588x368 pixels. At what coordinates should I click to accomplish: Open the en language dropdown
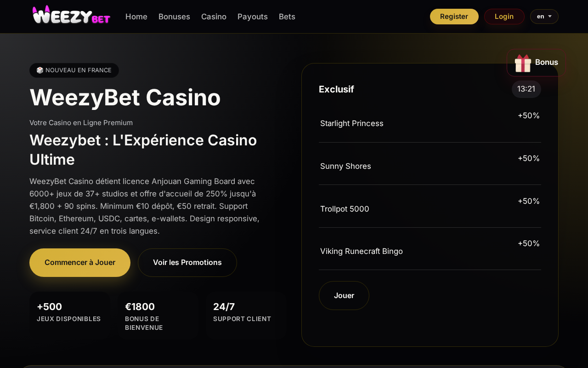click(544, 17)
